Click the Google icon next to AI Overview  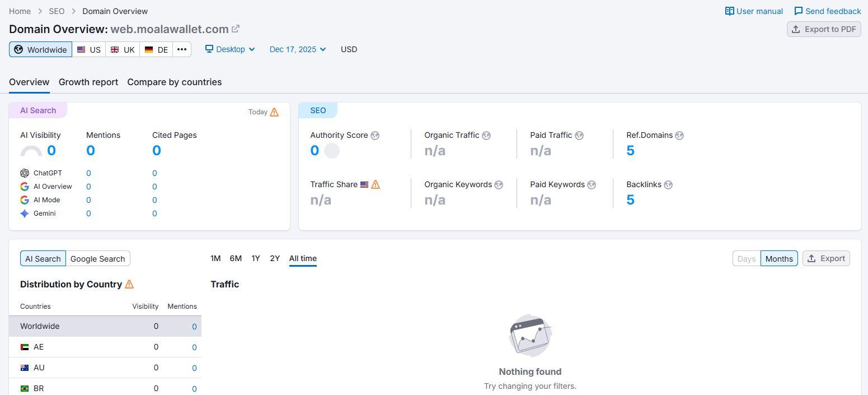[x=25, y=187]
